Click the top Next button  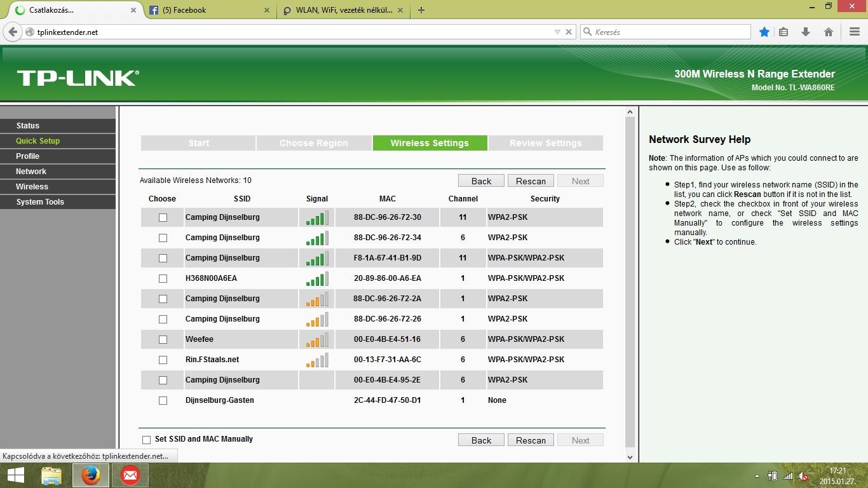click(x=580, y=181)
